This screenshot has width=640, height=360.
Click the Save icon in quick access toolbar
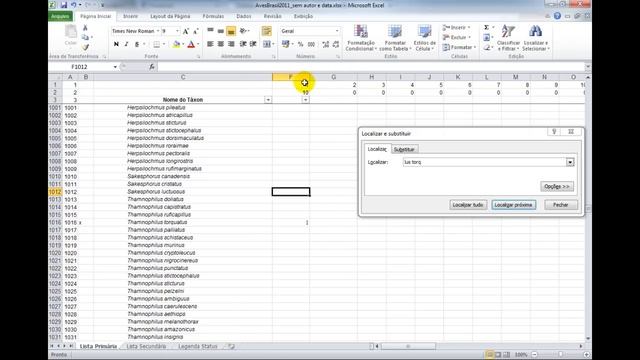tap(64, 5)
